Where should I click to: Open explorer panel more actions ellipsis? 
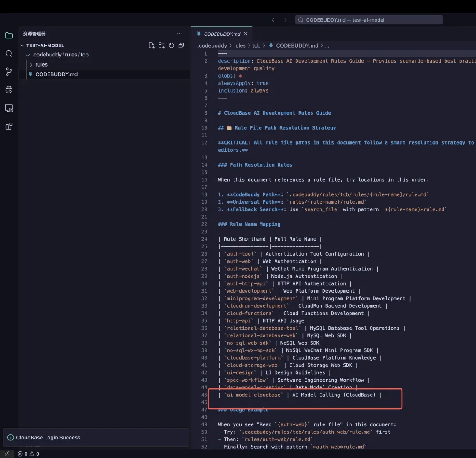point(180,34)
